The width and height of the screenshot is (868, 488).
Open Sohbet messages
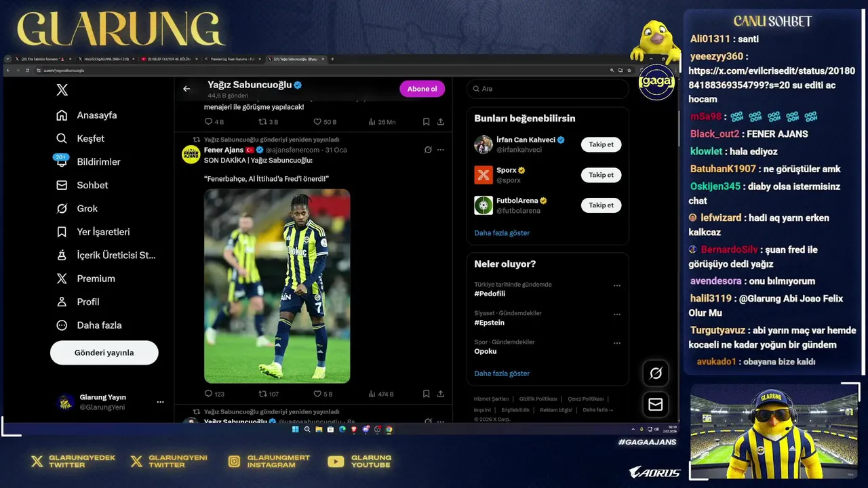pyautogui.click(x=83, y=185)
